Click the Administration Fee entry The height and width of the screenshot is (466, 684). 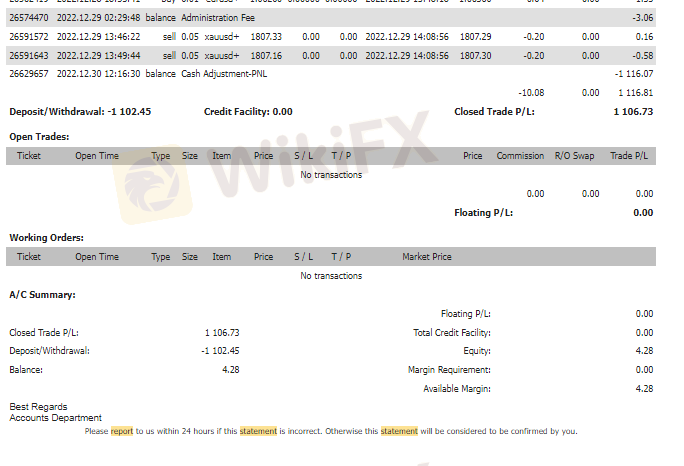[x=218, y=18]
